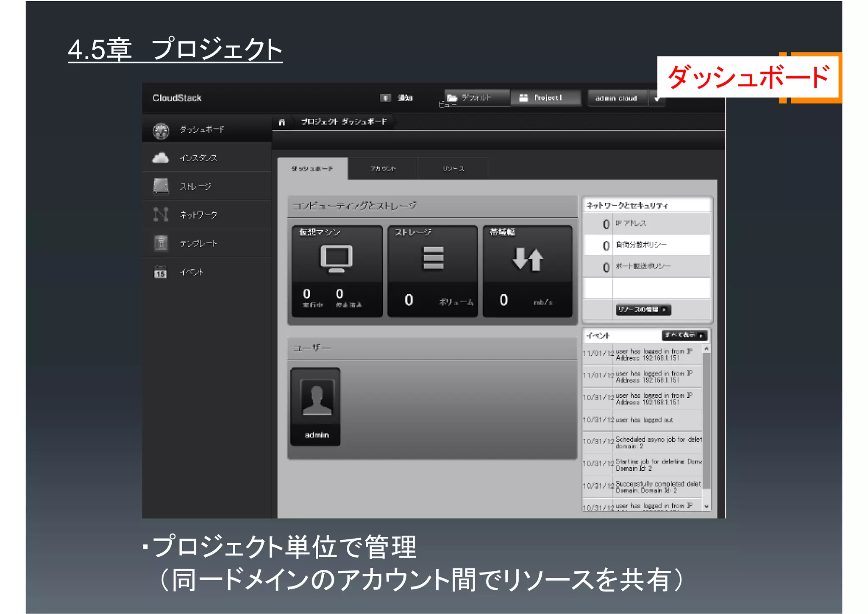Open ストレージ in the sidebar menu
868x614 pixels.
[207, 186]
